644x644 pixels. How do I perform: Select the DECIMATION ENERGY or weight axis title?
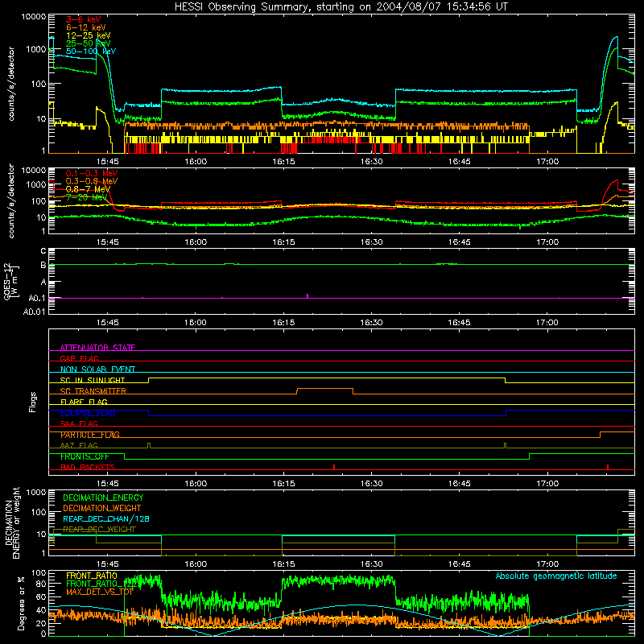point(13,522)
